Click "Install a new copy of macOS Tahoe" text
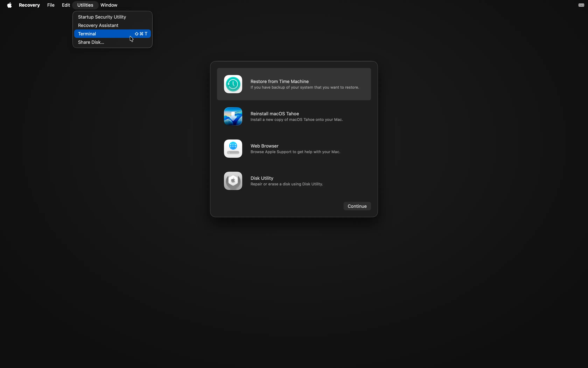588x368 pixels. click(297, 120)
